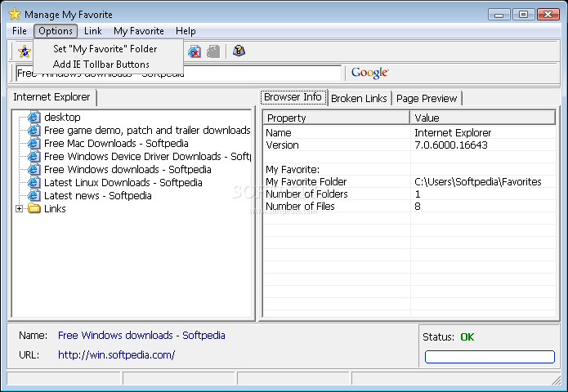Open the Link menu

92,31
